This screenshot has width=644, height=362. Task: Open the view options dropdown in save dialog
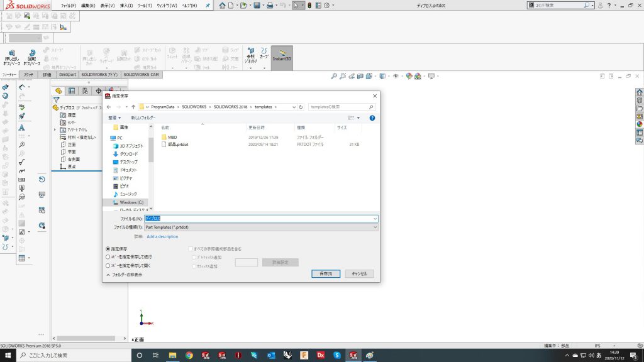pyautogui.click(x=358, y=118)
